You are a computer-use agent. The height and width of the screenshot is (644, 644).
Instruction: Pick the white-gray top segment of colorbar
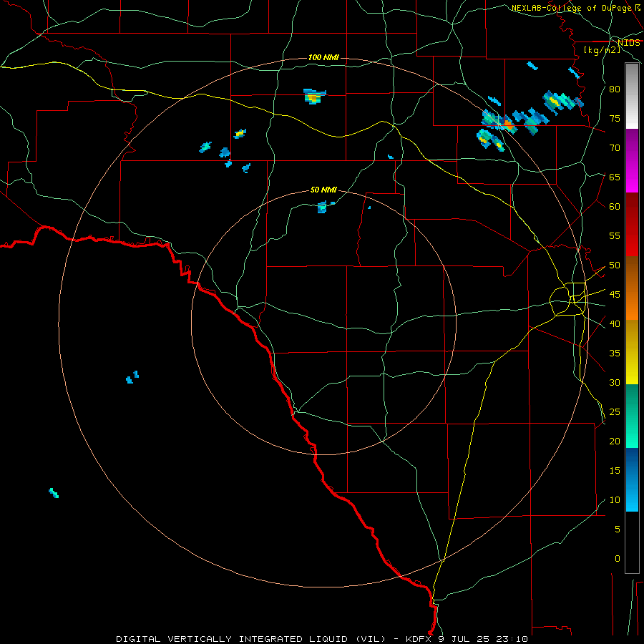pos(632,96)
